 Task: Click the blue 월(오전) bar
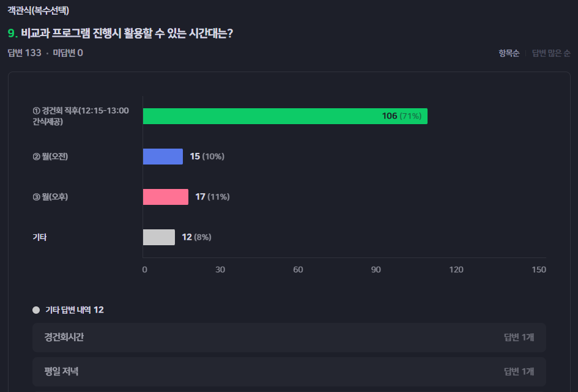tap(163, 157)
